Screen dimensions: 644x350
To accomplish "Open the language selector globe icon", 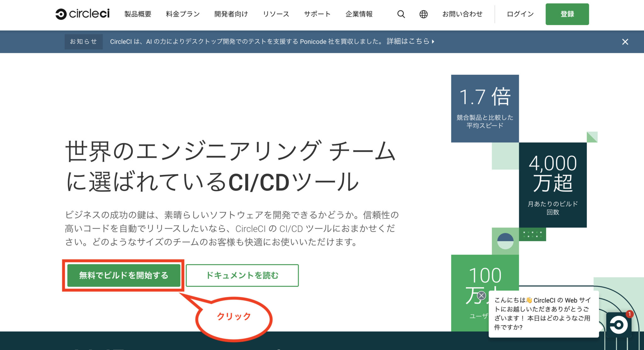I will click(x=424, y=14).
